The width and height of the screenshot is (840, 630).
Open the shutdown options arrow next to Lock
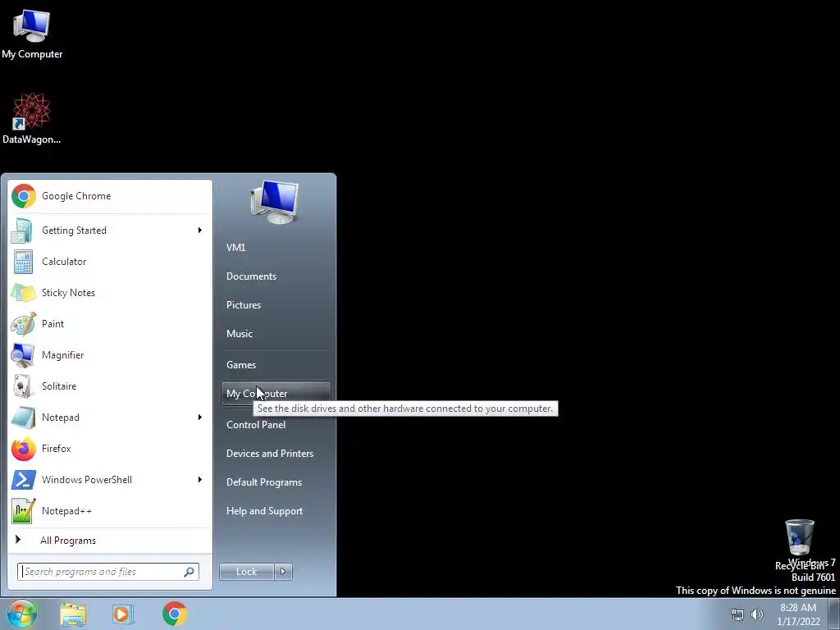[x=283, y=572]
